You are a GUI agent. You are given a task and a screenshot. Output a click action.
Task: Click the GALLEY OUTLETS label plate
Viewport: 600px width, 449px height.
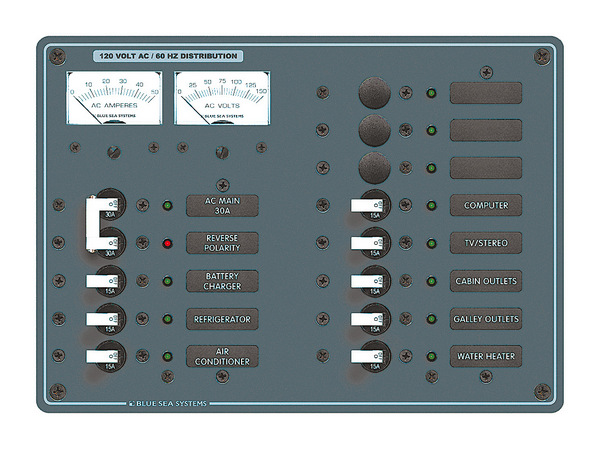click(x=486, y=319)
